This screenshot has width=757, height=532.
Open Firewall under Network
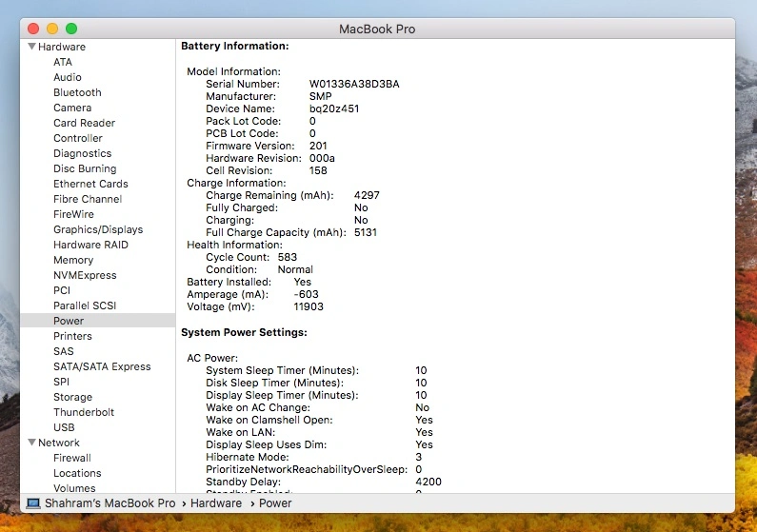pyautogui.click(x=72, y=458)
